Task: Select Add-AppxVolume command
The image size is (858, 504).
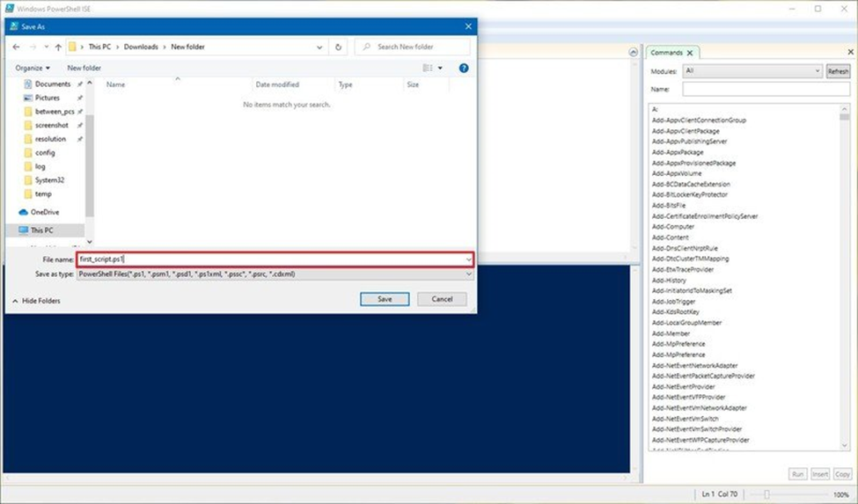Action: coord(677,173)
